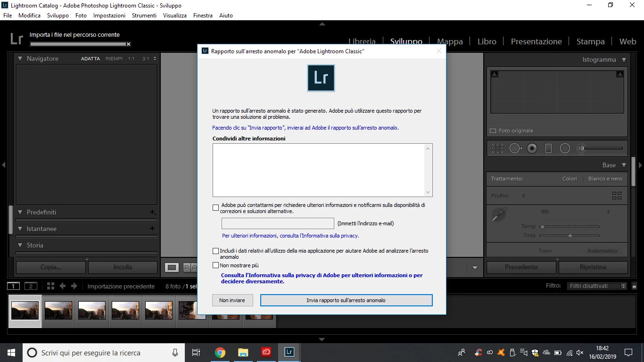Select the Radial Filter tool

tap(565, 148)
